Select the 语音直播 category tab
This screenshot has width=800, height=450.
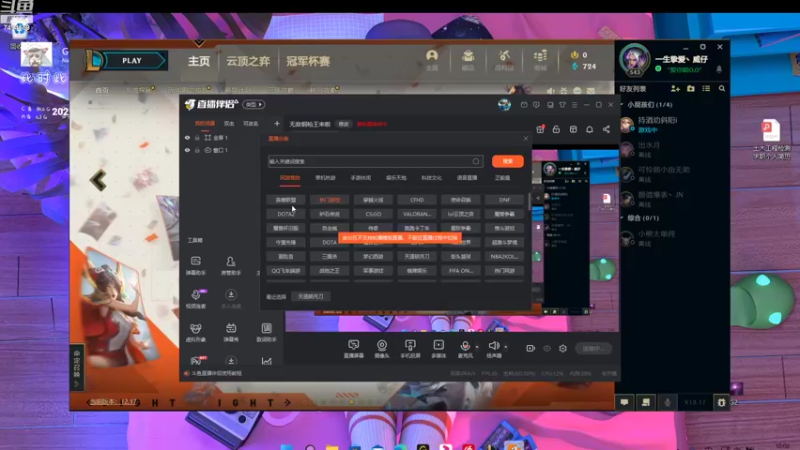click(x=467, y=178)
